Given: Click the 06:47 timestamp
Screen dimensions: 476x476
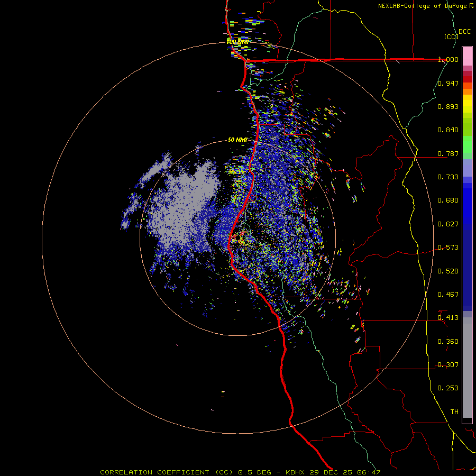Looking at the screenshot, I should pyautogui.click(x=368, y=472).
